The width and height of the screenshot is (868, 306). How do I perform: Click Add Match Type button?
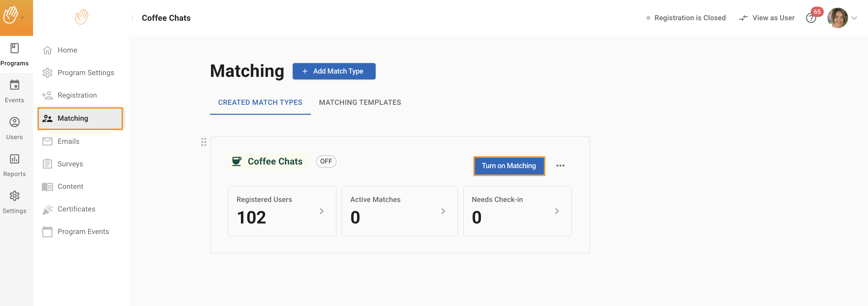[334, 71]
